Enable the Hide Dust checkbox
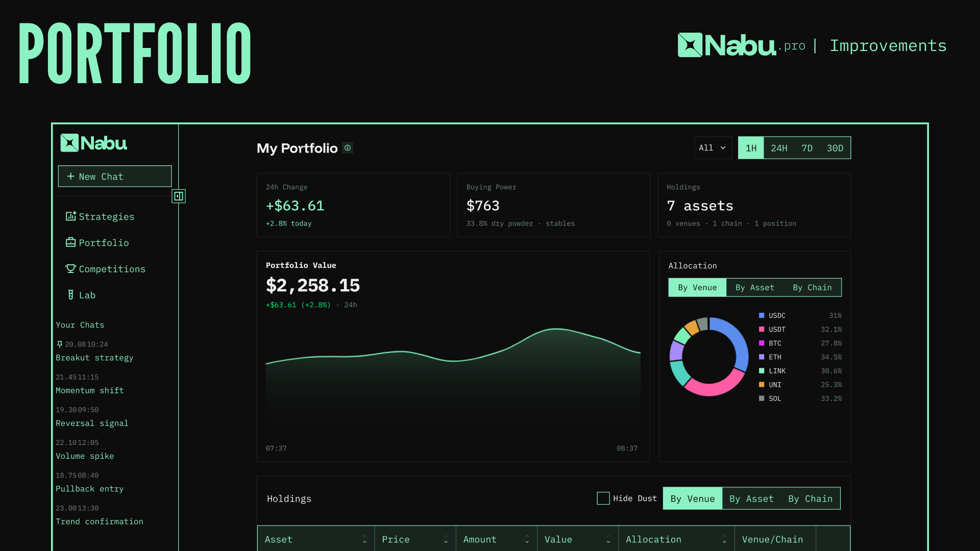Viewport: 980px width, 551px height. (x=603, y=498)
